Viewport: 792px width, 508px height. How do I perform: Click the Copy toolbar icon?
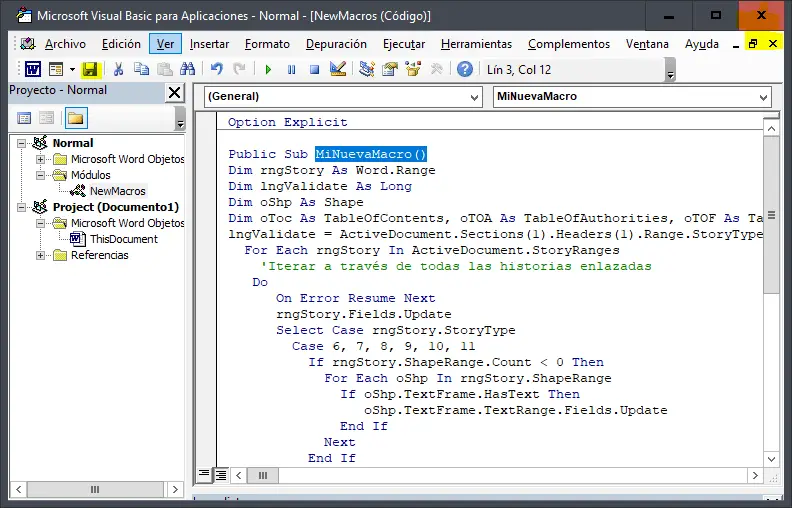(x=141, y=69)
